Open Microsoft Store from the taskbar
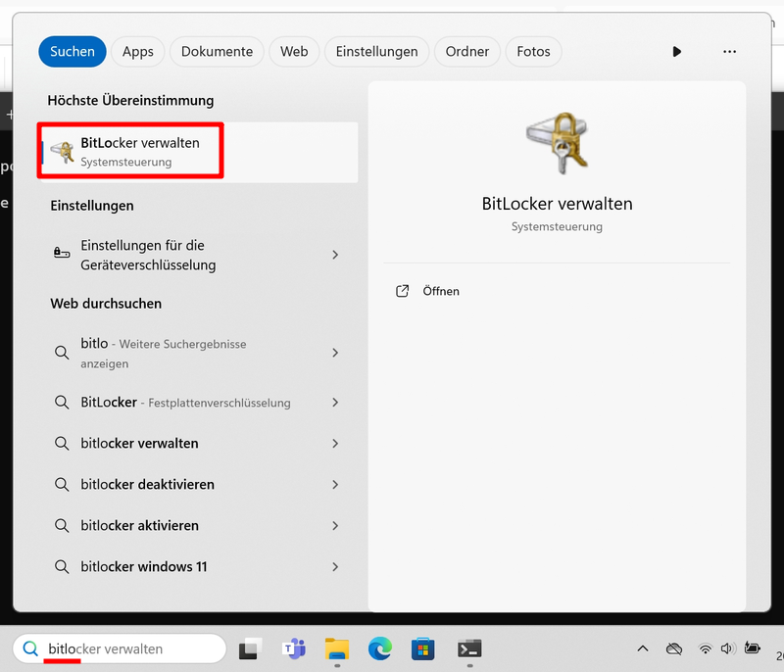 coord(422,648)
